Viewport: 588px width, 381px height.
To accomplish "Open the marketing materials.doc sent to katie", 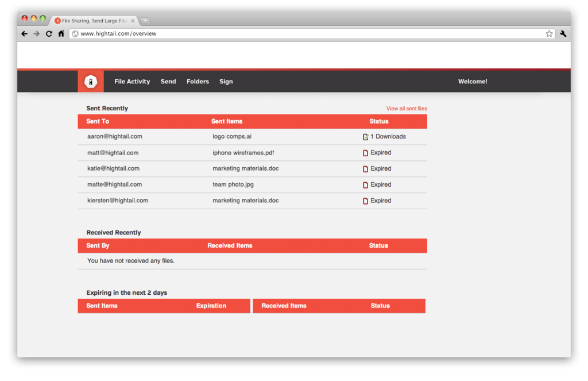I will coord(245,169).
